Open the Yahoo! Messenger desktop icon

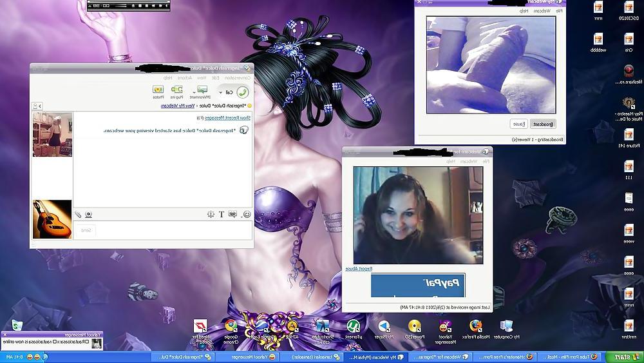click(x=445, y=332)
